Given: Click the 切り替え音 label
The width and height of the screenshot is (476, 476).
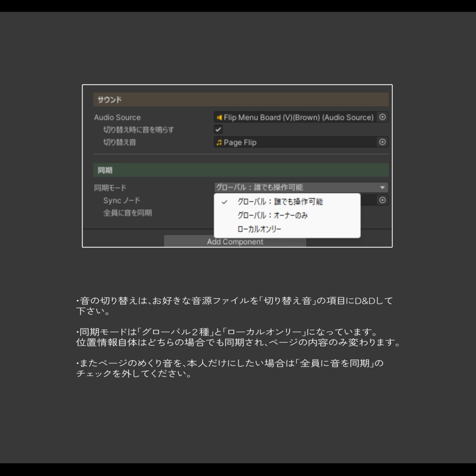Looking at the screenshot, I should click(x=119, y=142).
